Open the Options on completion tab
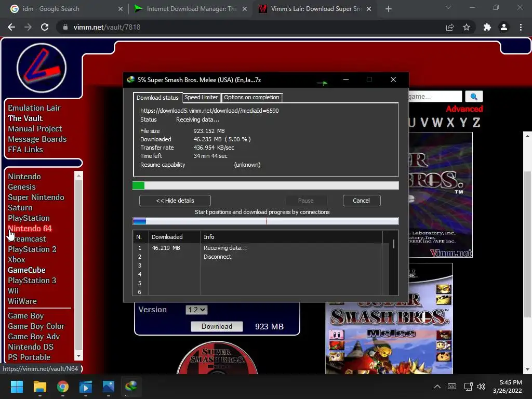This screenshot has width=532, height=399. point(251,97)
